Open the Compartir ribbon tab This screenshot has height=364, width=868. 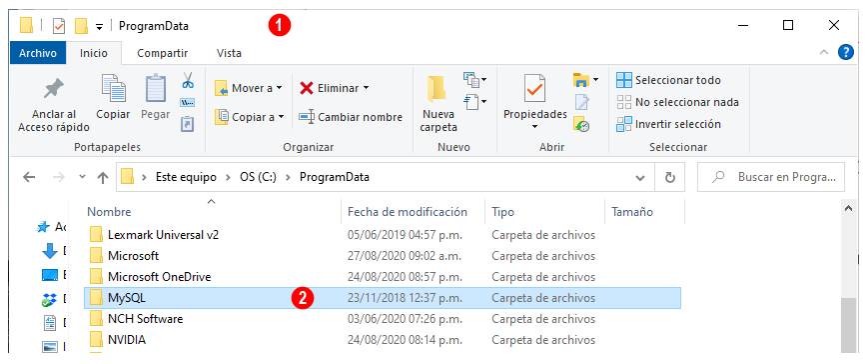162,54
